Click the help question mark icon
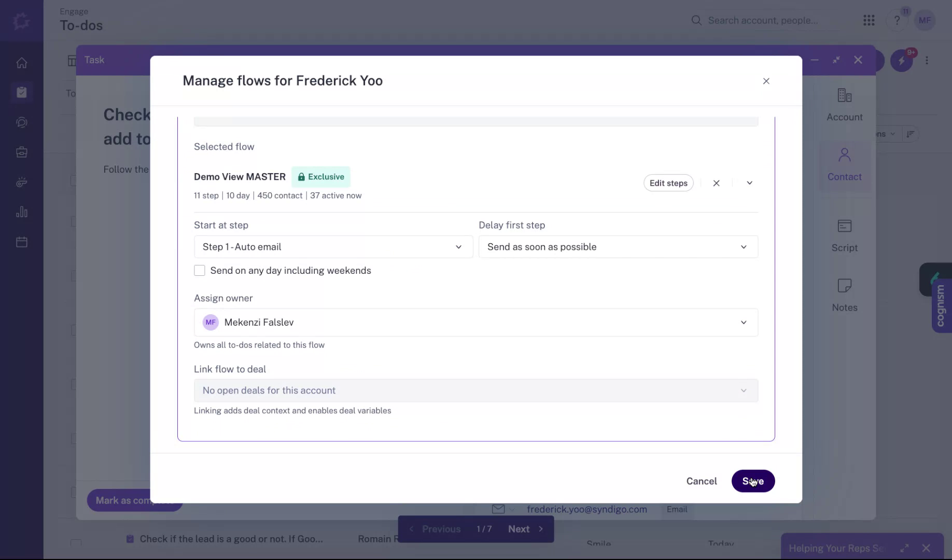 (x=897, y=21)
